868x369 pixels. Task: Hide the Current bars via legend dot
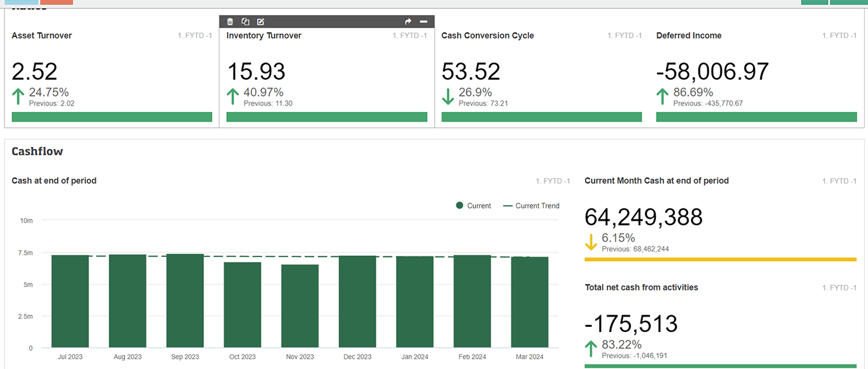pyautogui.click(x=460, y=205)
